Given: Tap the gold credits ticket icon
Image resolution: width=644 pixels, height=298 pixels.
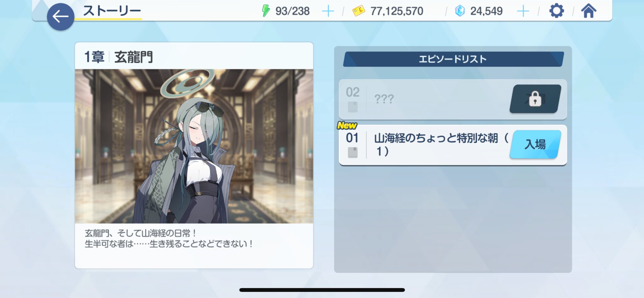Looking at the screenshot, I should [358, 11].
